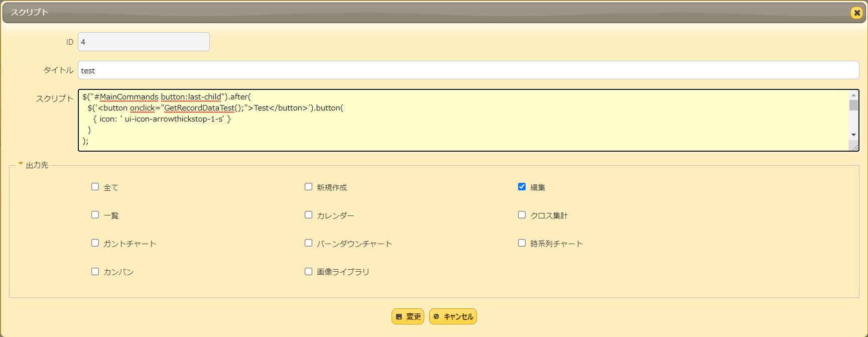Click the script area scroll up arrow
This screenshot has height=337, width=868.
[x=853, y=95]
